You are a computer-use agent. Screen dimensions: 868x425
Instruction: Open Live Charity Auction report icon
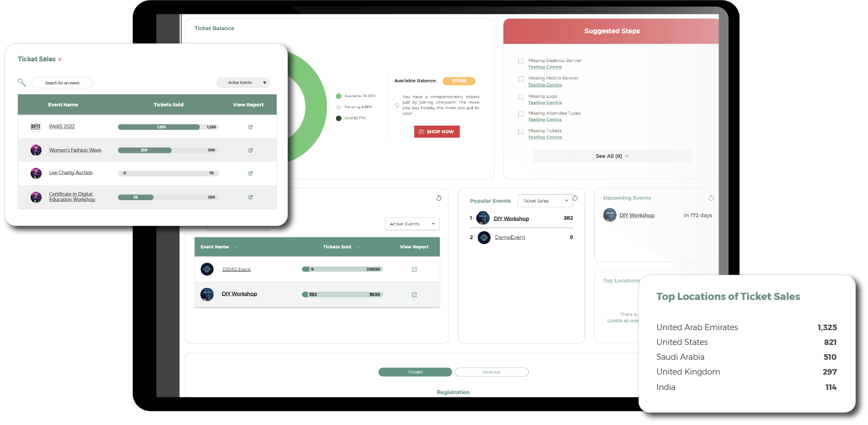click(250, 173)
